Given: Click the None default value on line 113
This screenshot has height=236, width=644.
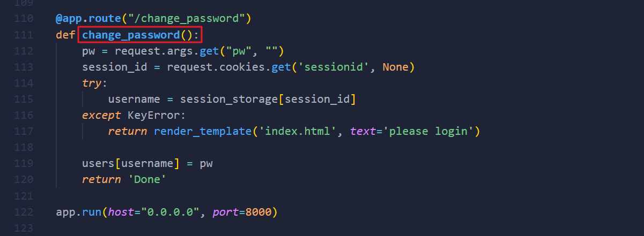Looking at the screenshot, I should 395,67.
